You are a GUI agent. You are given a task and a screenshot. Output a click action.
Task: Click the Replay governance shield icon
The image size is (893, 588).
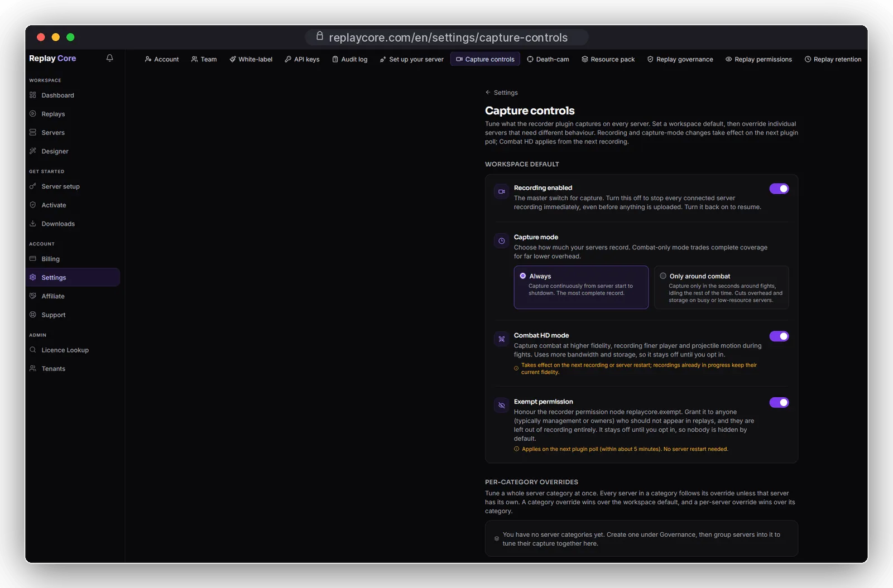click(x=650, y=59)
